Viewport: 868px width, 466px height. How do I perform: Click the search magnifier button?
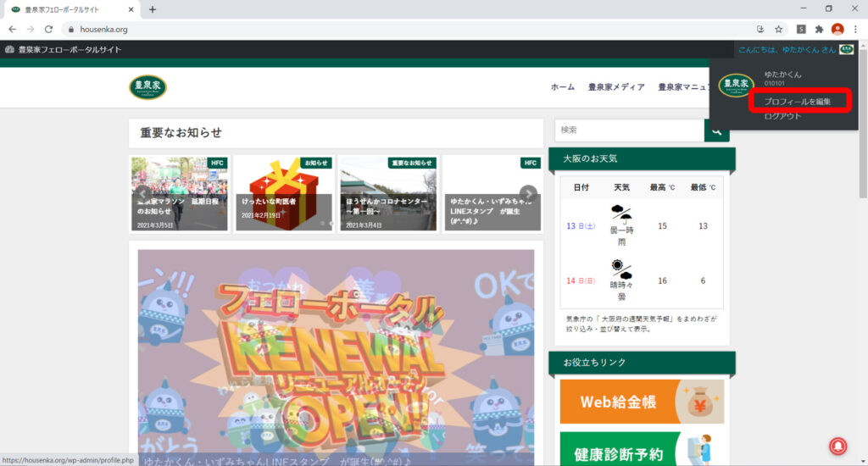click(717, 130)
